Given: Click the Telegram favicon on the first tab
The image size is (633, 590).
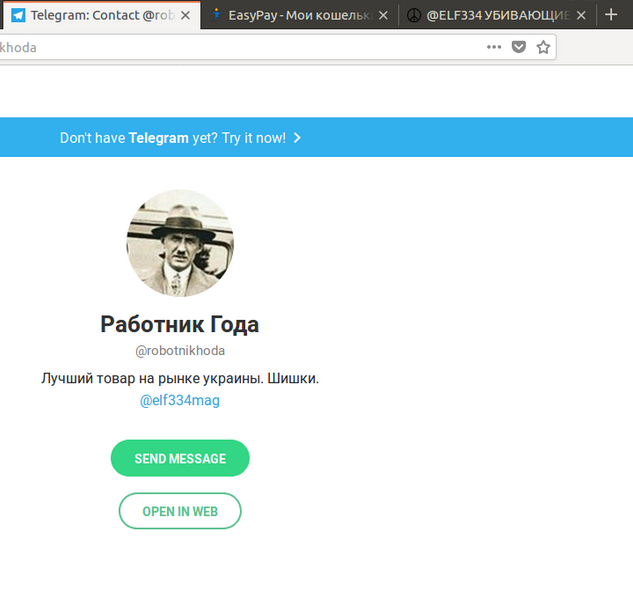Looking at the screenshot, I should coord(18,16).
